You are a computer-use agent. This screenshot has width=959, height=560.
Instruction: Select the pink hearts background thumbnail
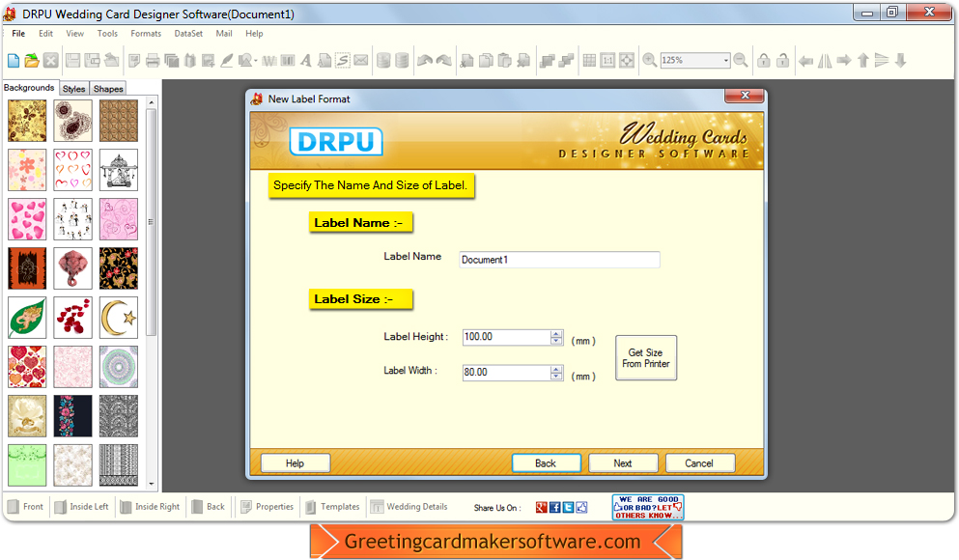(27, 219)
